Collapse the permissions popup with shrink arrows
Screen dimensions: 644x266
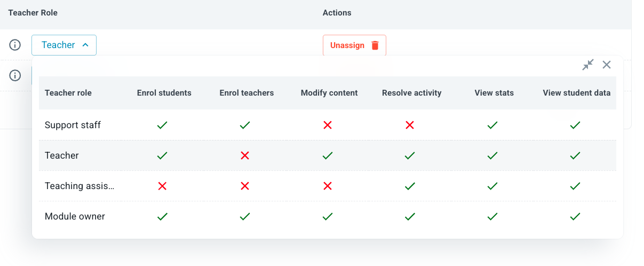tap(588, 65)
